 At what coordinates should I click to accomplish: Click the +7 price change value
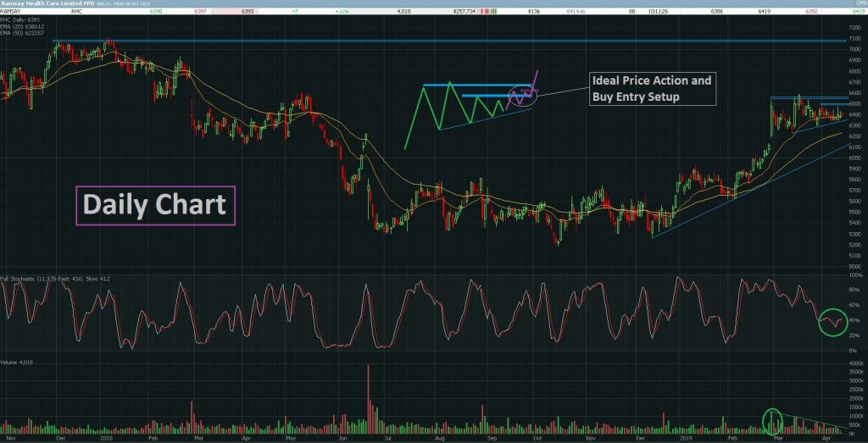coord(297,11)
